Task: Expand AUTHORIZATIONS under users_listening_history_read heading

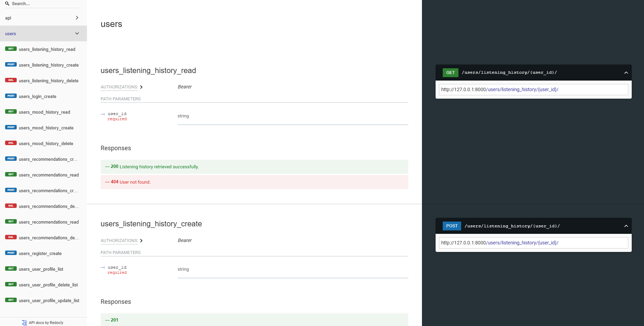Action: pos(121,87)
